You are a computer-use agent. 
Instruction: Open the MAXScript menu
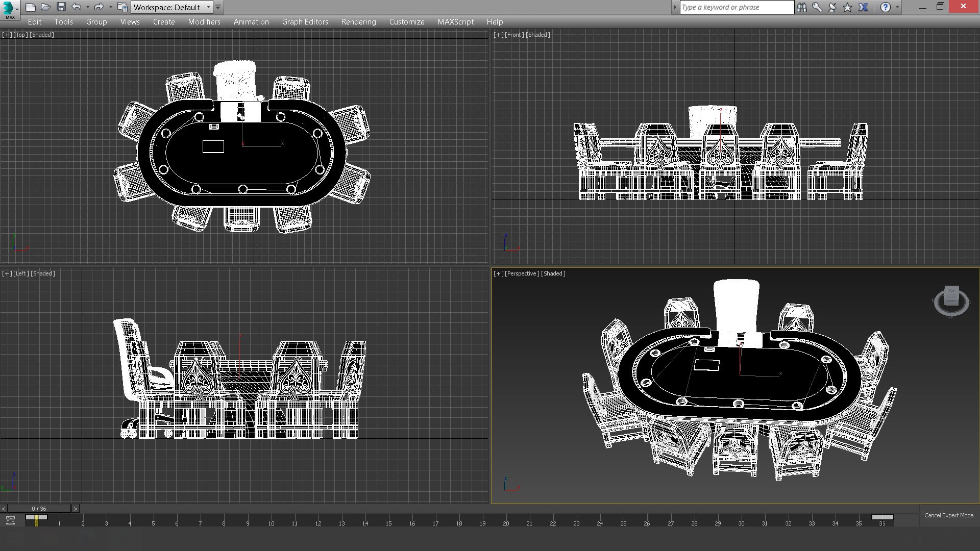[x=455, y=22]
